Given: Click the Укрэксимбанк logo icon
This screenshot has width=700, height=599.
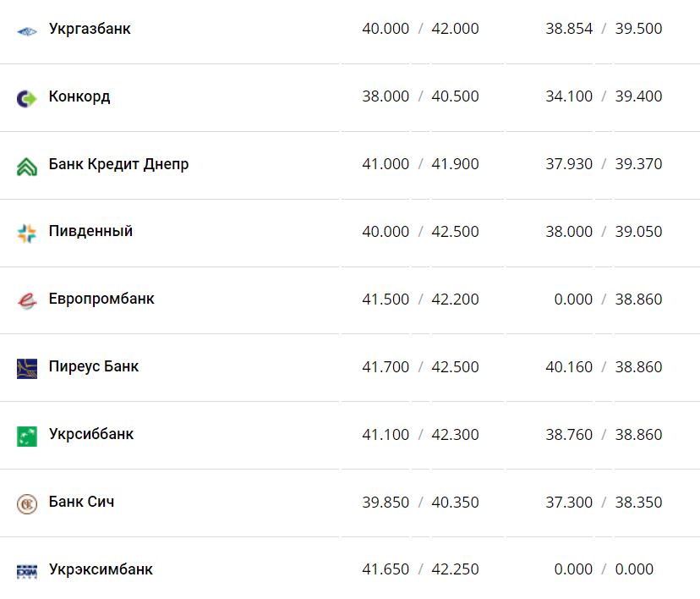Looking at the screenshot, I should click(27, 571).
